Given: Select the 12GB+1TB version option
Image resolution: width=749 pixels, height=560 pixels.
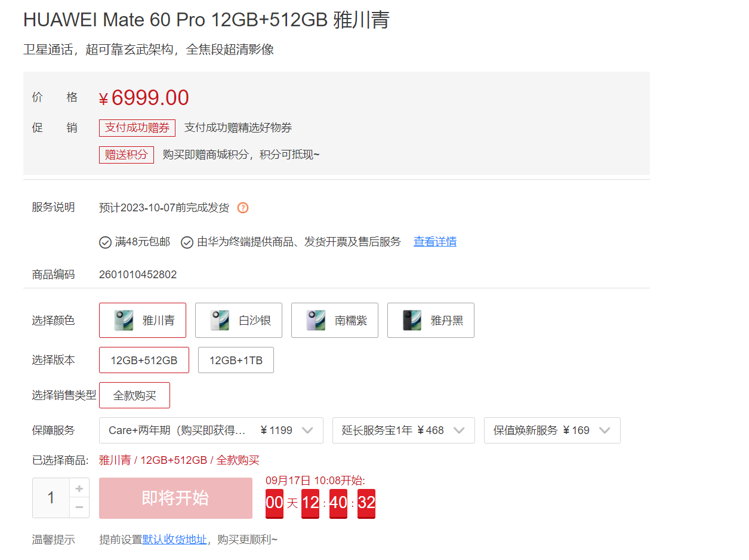Looking at the screenshot, I should click(236, 360).
